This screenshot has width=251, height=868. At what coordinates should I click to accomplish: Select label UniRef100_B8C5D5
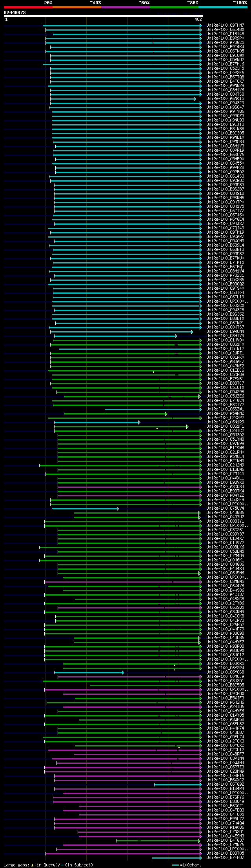[225, 685]
